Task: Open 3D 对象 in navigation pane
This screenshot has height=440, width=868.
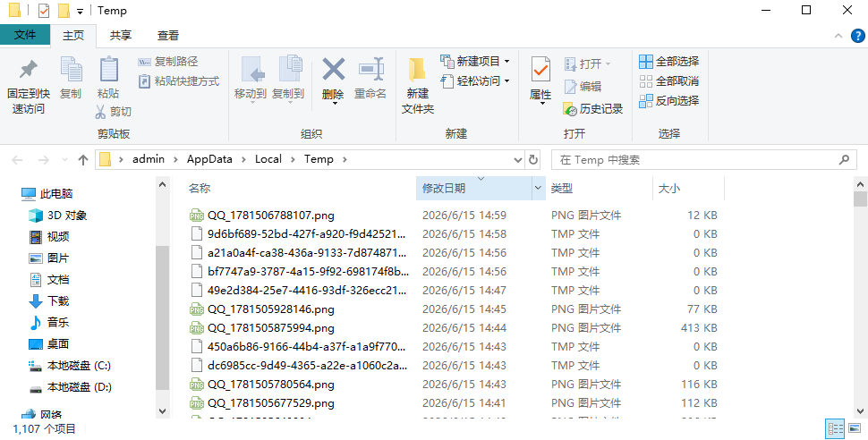Action: pyautogui.click(x=57, y=216)
